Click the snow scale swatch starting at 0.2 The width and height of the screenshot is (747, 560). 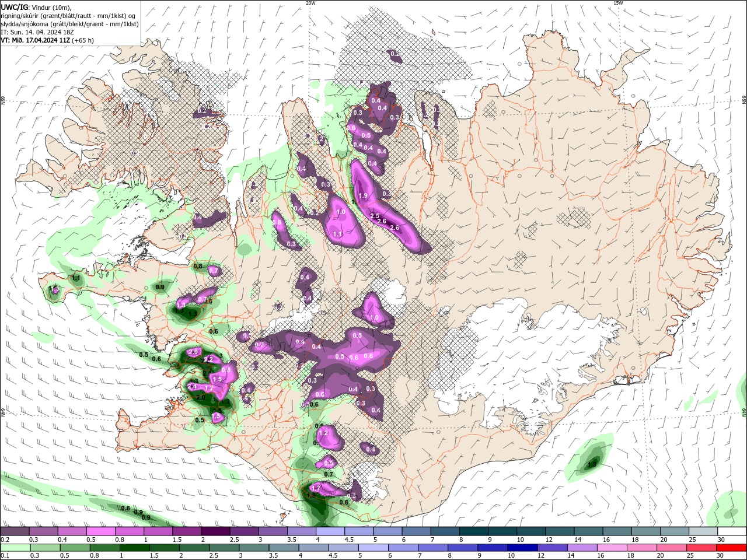[15, 531]
